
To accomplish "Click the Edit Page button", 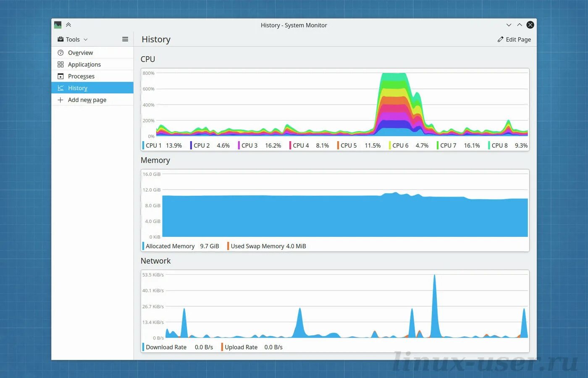I will (514, 39).
